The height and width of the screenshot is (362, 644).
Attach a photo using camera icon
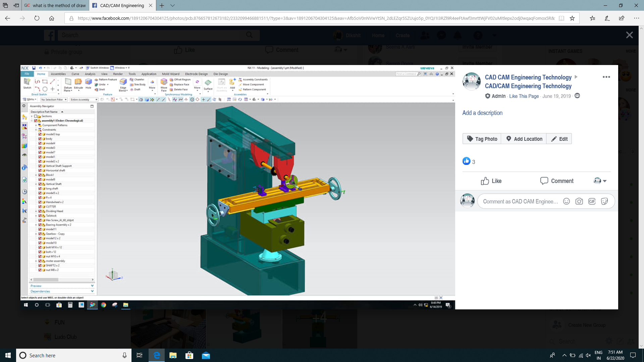579,201
